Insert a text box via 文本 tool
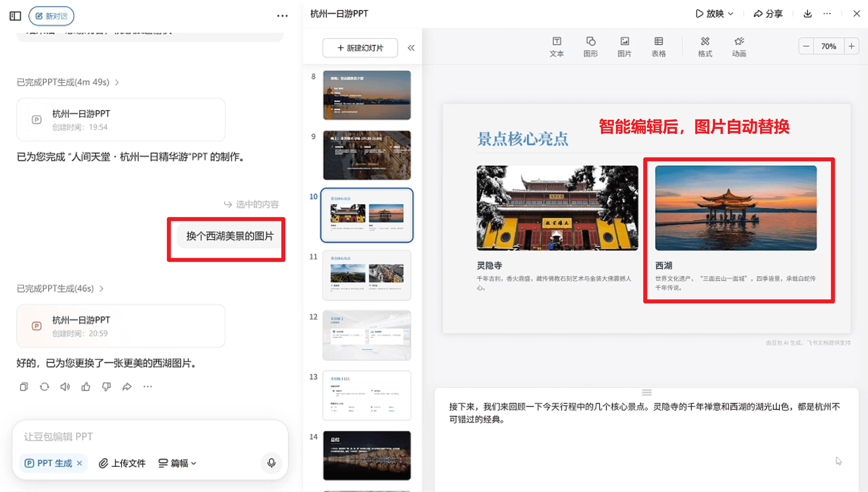The height and width of the screenshot is (492, 868). [556, 46]
